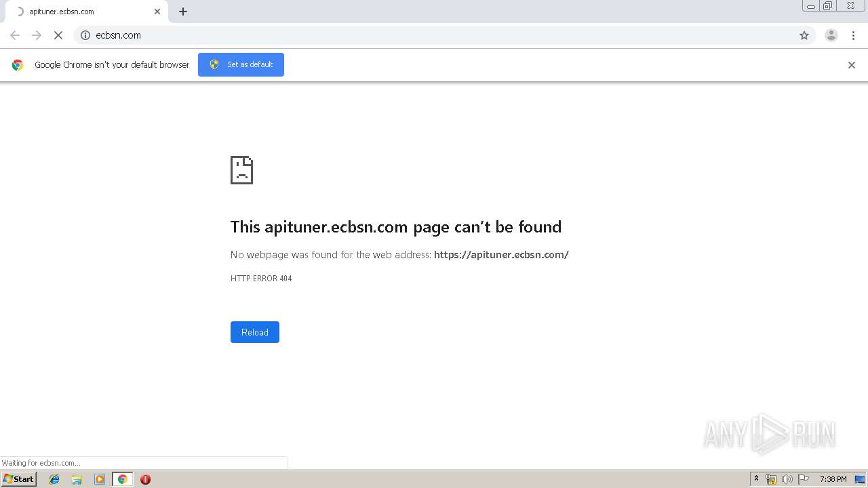
Task: Open the Chrome profile avatar
Action: click(x=831, y=35)
